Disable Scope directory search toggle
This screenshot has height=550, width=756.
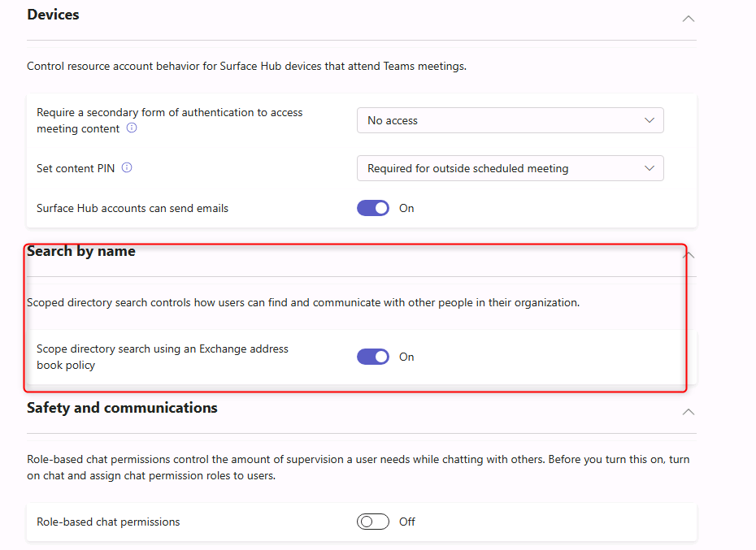point(373,357)
